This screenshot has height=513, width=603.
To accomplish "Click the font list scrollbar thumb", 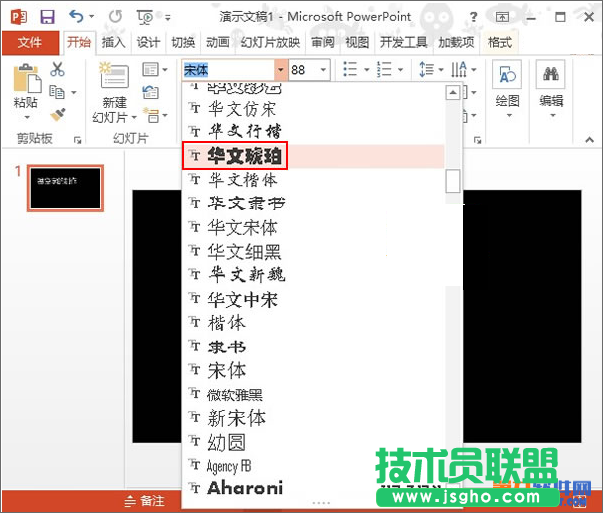I will point(453,181).
